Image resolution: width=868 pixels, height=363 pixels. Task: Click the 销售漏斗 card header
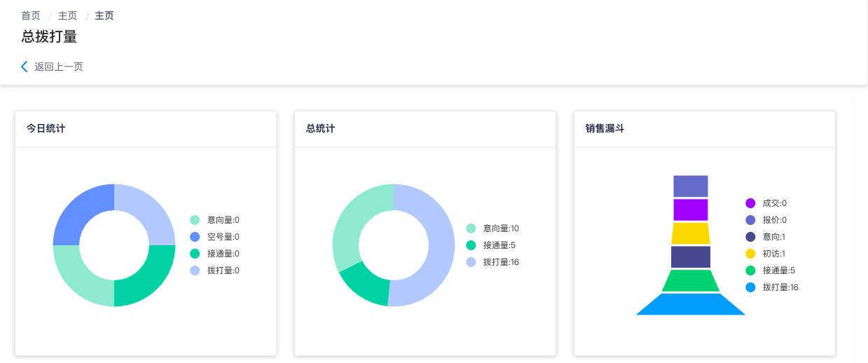point(705,129)
